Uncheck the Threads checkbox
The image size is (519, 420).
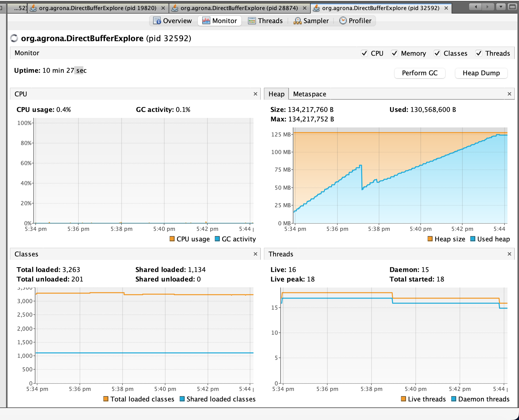pyautogui.click(x=479, y=53)
